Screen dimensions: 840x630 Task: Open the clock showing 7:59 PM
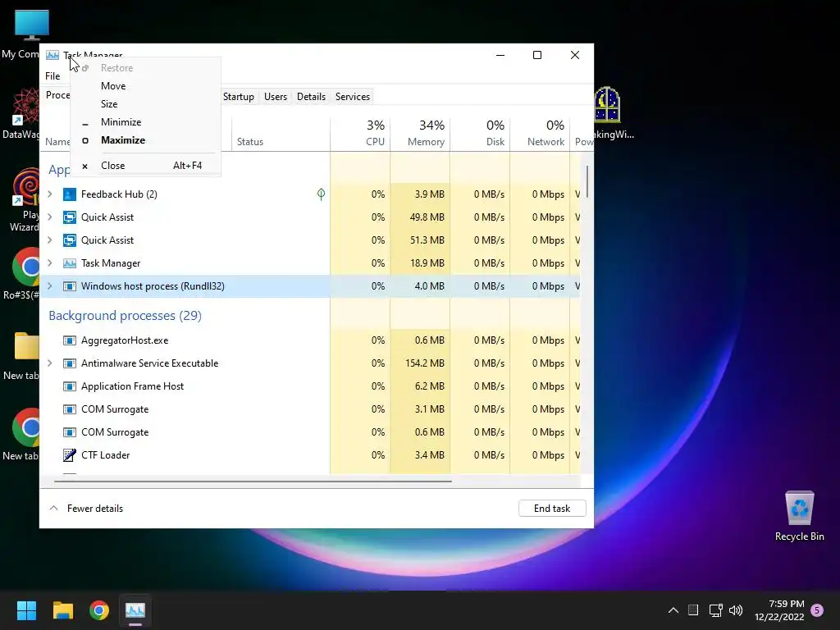(x=779, y=610)
